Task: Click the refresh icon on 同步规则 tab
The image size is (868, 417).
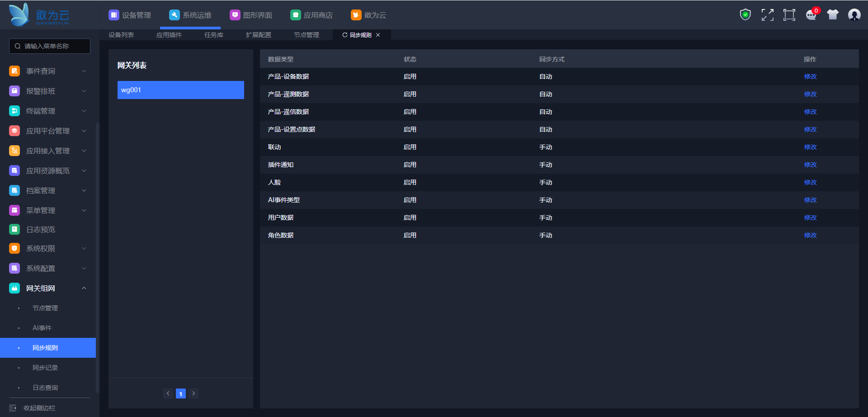Action: click(x=345, y=35)
